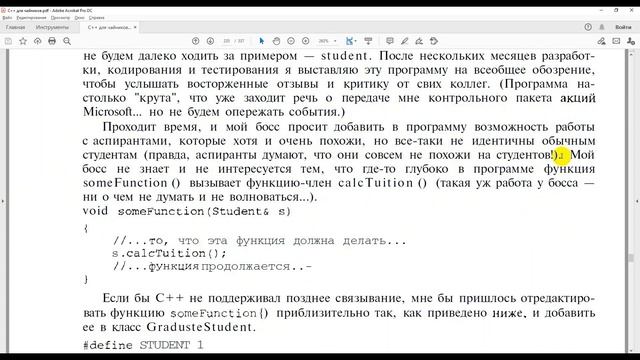Zoom out with minus circle icon
The image size is (640, 360).
[x=291, y=41]
